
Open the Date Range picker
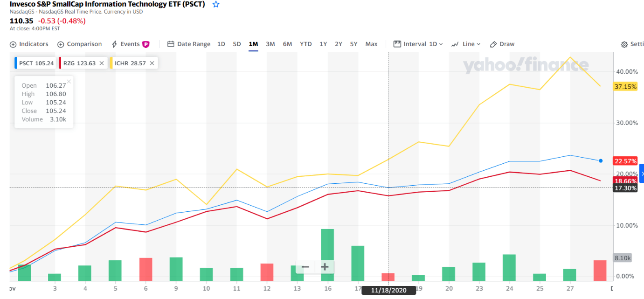[x=189, y=44]
